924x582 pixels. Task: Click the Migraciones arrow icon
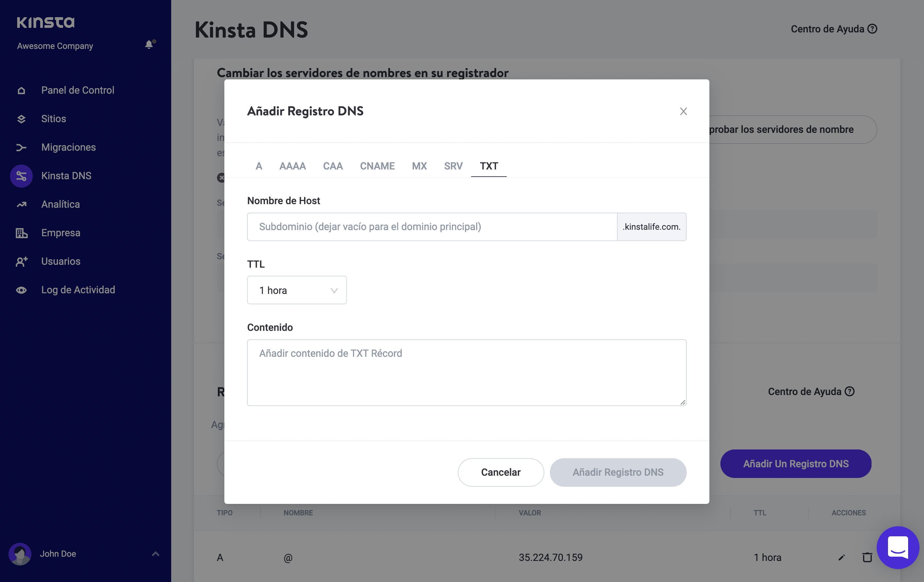(x=21, y=148)
